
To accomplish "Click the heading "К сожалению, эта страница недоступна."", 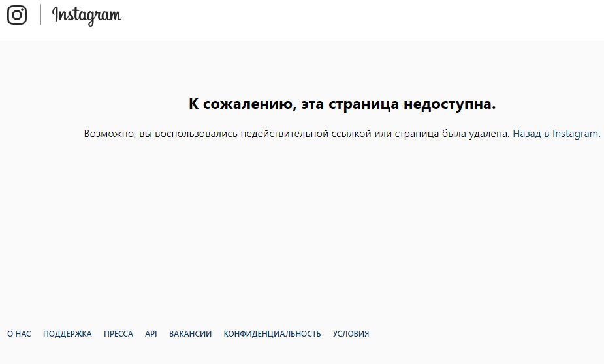I will point(342,104).
